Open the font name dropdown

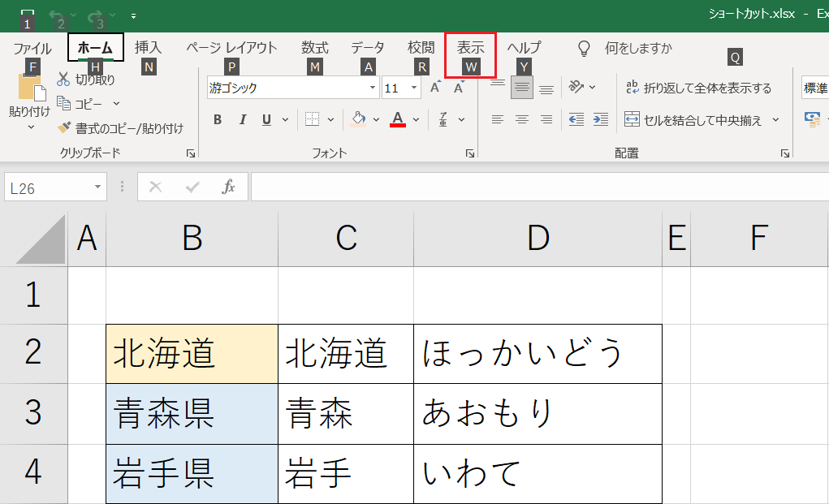[x=372, y=88]
